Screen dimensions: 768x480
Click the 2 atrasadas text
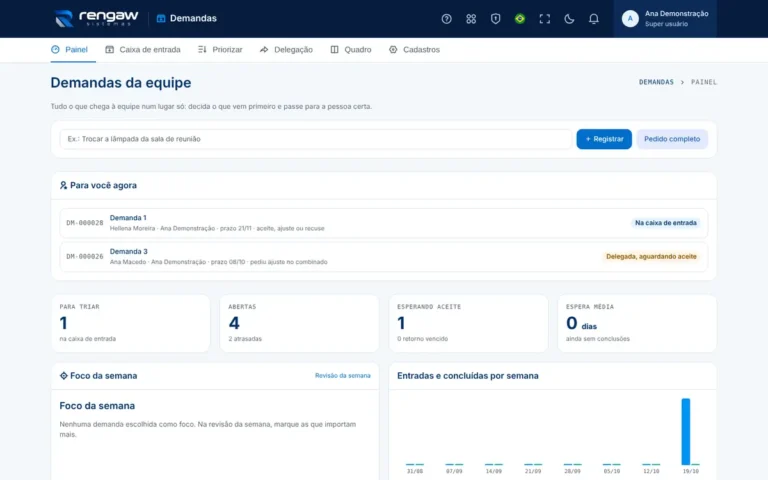tap(245, 339)
